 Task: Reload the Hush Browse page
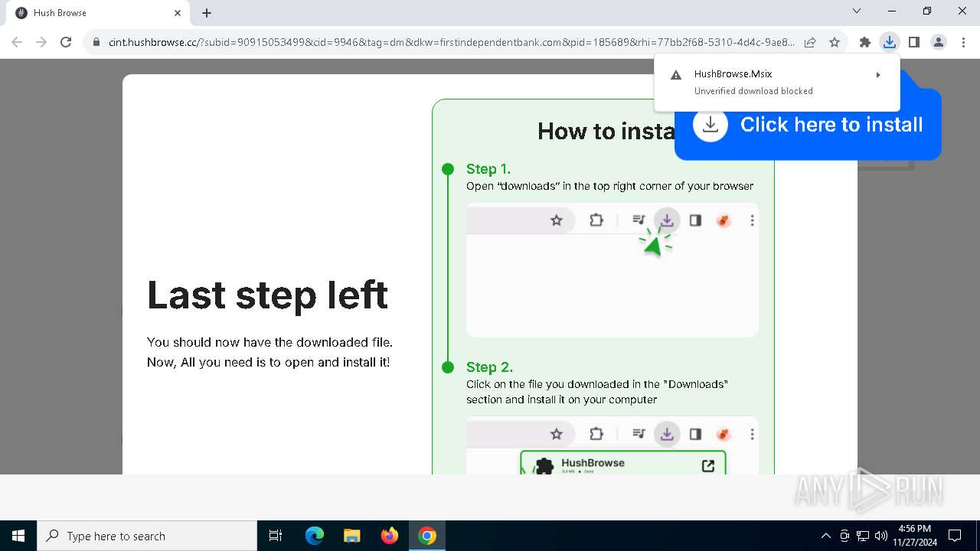pos(66,42)
